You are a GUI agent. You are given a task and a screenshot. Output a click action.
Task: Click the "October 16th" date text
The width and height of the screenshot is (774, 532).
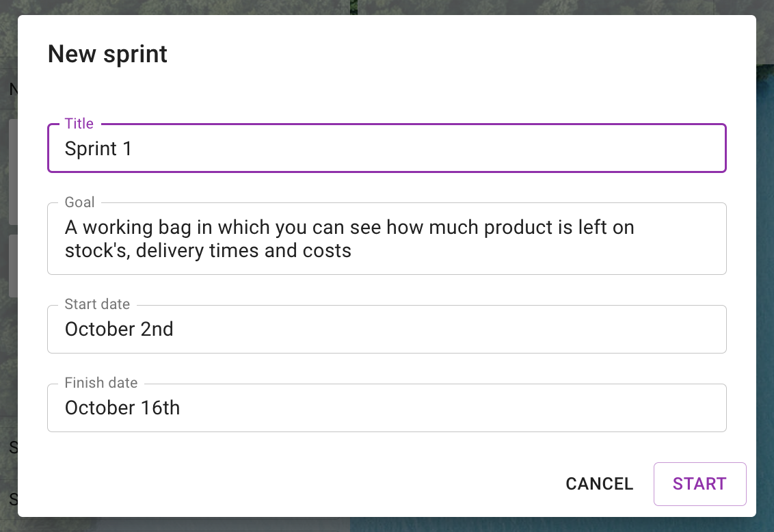click(x=122, y=408)
